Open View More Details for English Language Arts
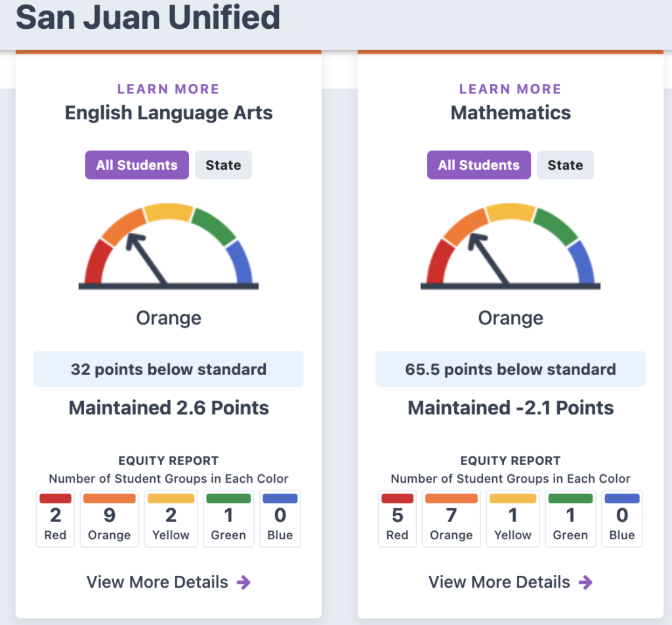Image resolution: width=672 pixels, height=625 pixels. [x=157, y=582]
